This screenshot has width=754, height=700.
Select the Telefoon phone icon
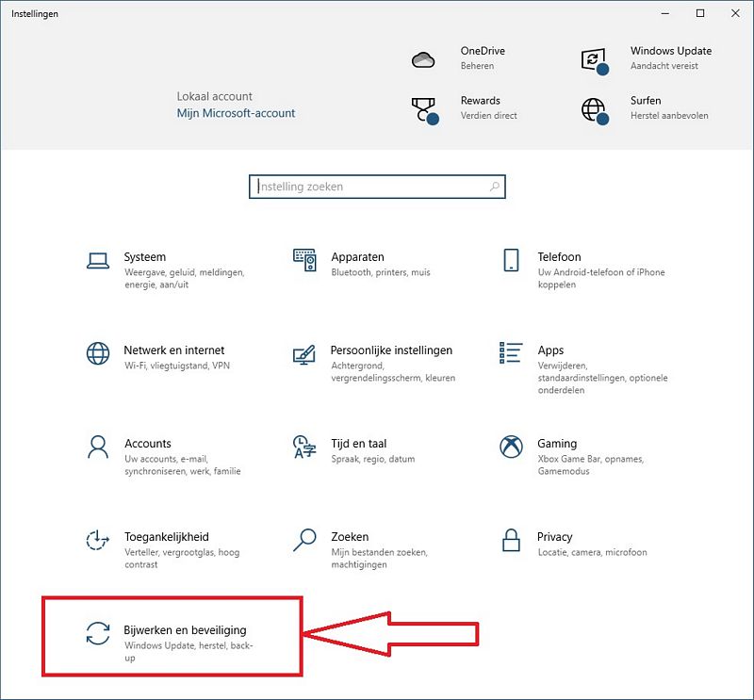point(511,260)
